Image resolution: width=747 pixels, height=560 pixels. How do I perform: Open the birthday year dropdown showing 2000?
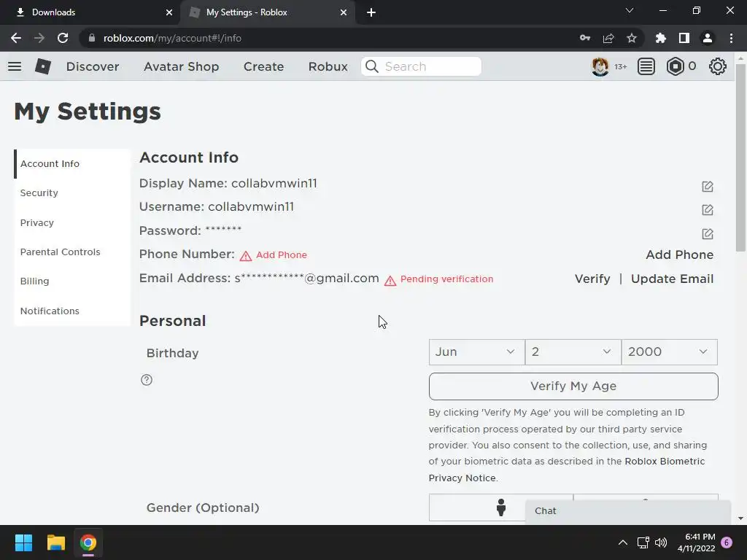670,352
